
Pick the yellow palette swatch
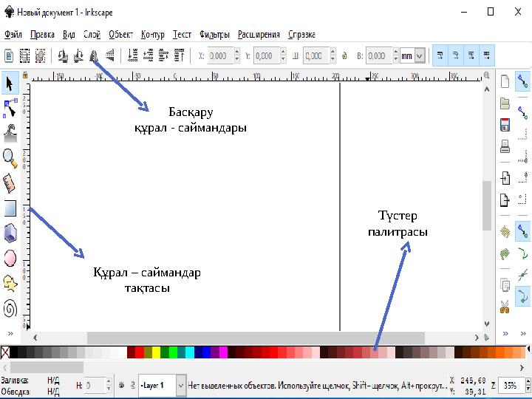pyautogui.click(x=156, y=352)
